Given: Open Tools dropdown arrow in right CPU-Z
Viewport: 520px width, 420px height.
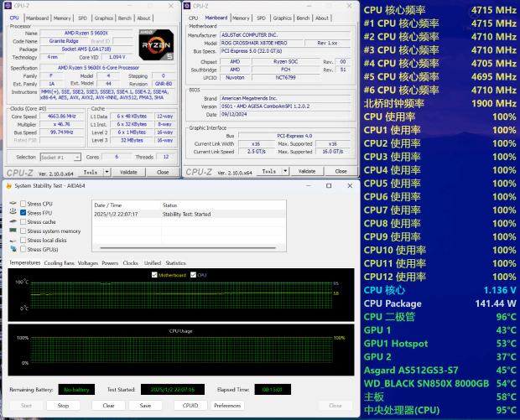Looking at the screenshot, I should point(285,171).
